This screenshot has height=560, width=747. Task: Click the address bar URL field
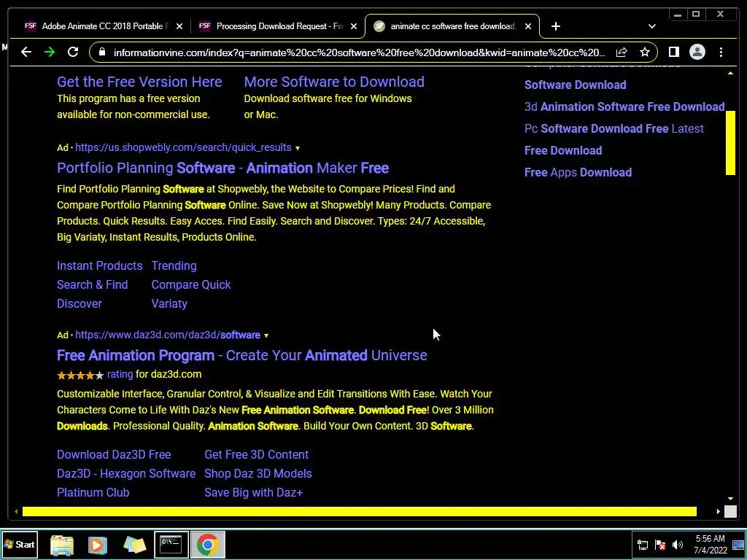tap(359, 52)
